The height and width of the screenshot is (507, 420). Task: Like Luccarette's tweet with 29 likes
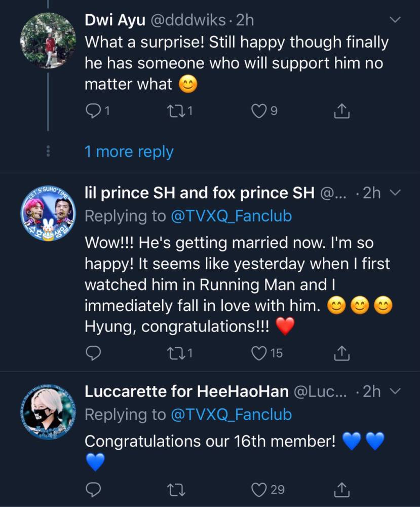259,489
